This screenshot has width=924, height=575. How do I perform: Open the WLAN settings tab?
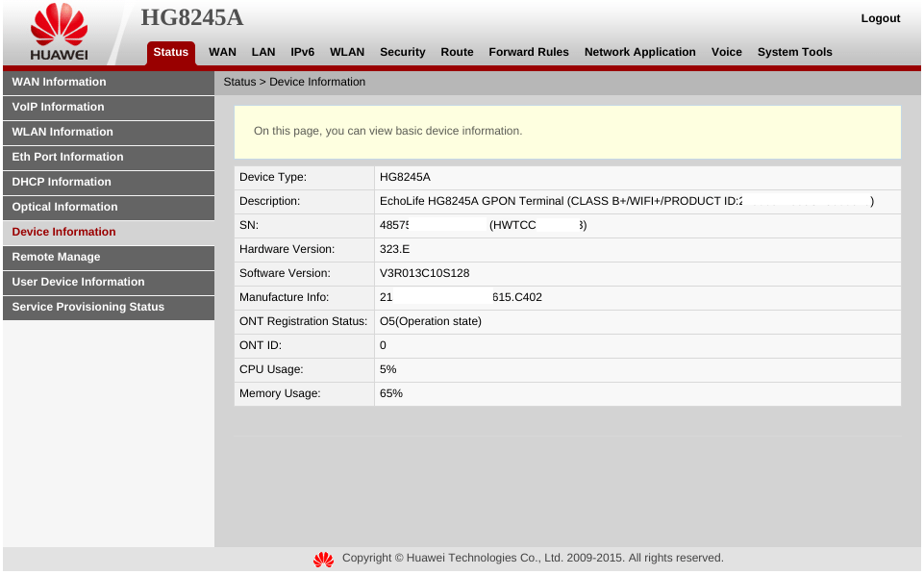(347, 52)
